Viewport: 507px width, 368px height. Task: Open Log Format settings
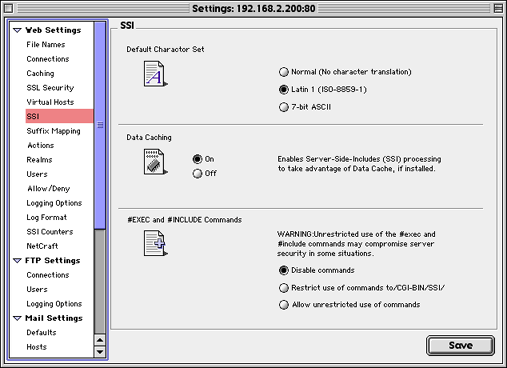(x=46, y=217)
